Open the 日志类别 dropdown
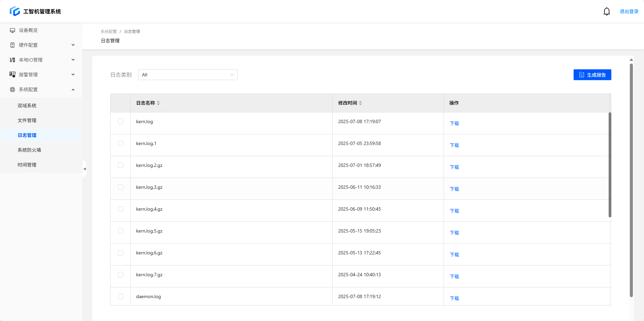The width and height of the screenshot is (644, 321). (x=188, y=75)
